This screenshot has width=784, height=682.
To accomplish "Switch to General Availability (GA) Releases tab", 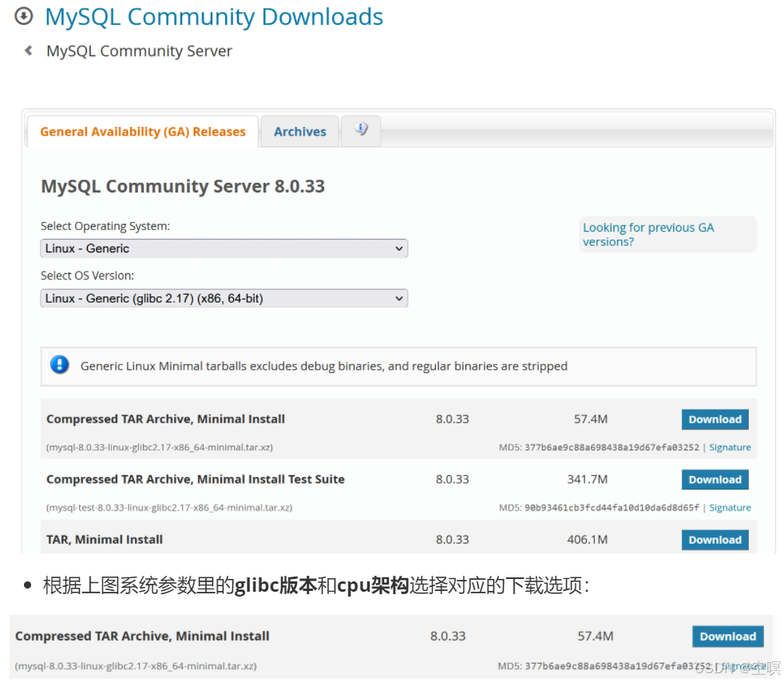I will point(143,132).
